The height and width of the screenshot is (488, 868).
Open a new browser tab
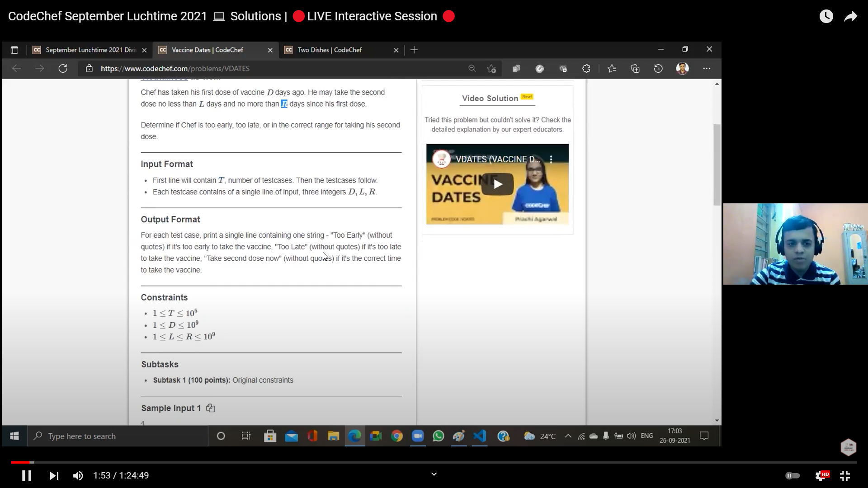pos(414,50)
